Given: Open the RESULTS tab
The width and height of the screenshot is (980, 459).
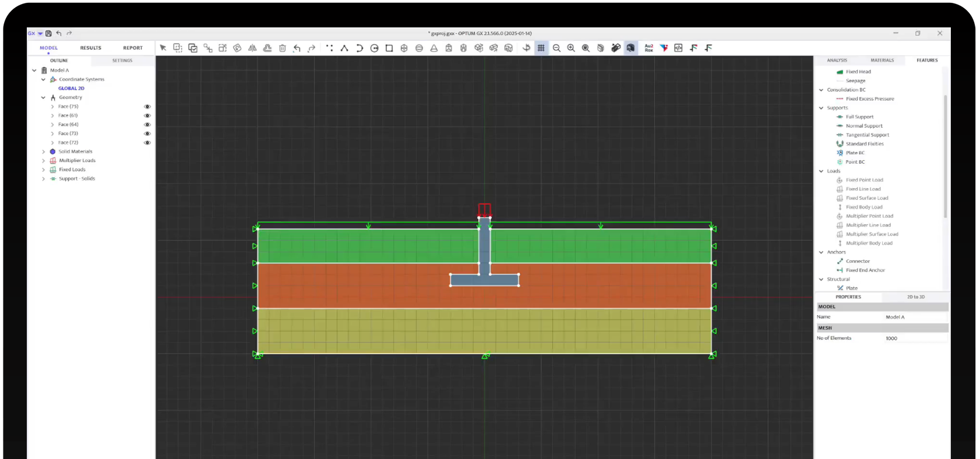Looking at the screenshot, I should click(91, 48).
